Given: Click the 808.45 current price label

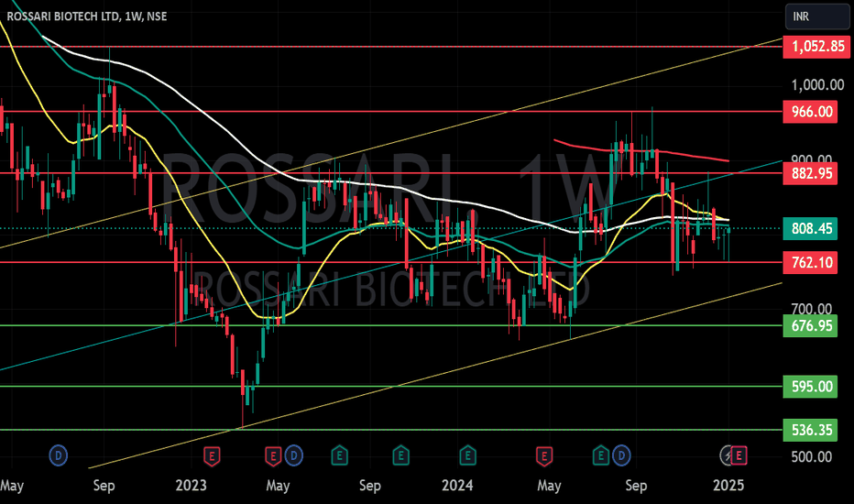Looking at the screenshot, I should tap(810, 228).
